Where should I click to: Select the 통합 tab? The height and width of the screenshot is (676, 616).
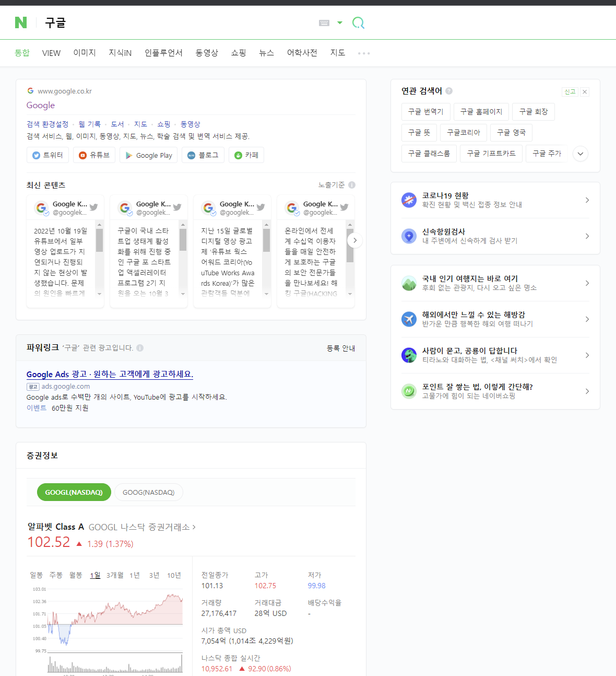(22, 53)
